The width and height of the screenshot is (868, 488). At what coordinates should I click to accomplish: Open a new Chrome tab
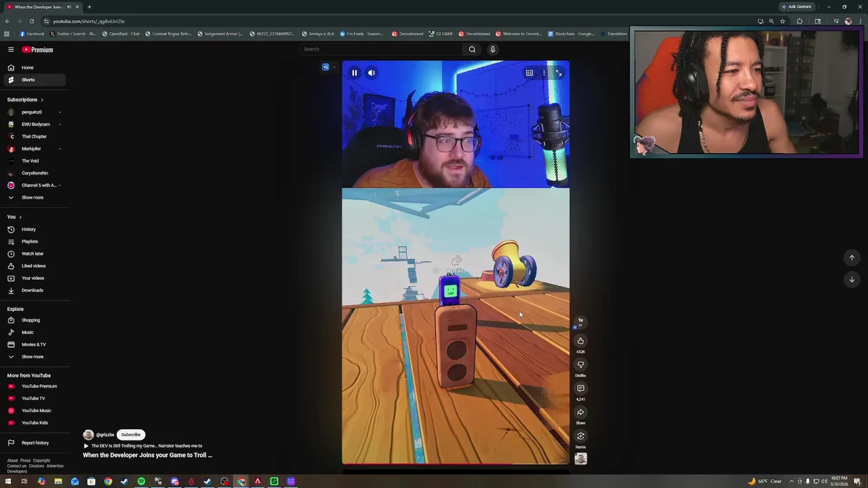(x=89, y=7)
